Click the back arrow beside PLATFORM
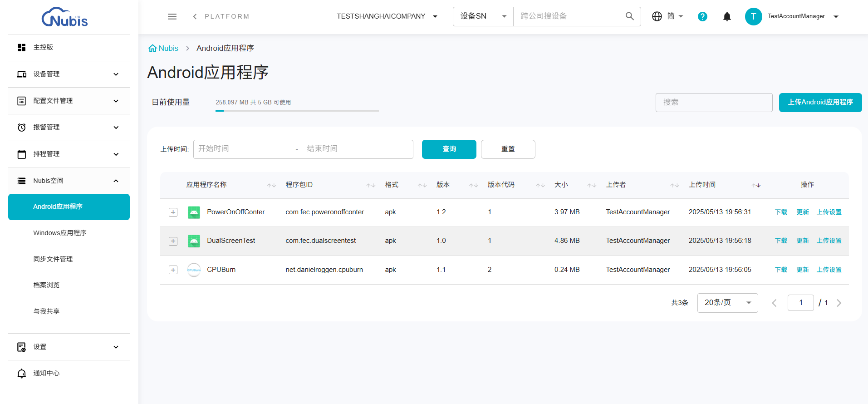This screenshot has height=404, width=868. 195,16
